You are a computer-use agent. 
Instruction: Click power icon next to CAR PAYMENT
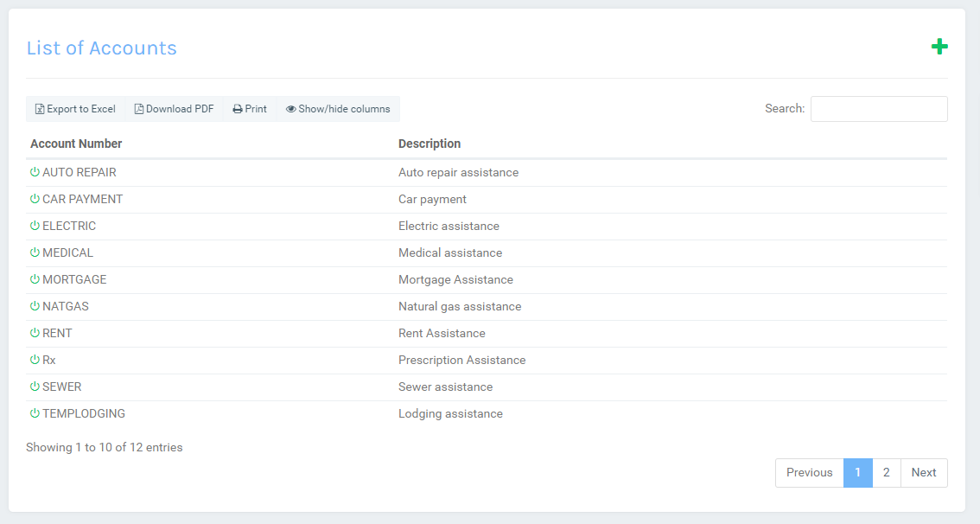pyautogui.click(x=35, y=199)
